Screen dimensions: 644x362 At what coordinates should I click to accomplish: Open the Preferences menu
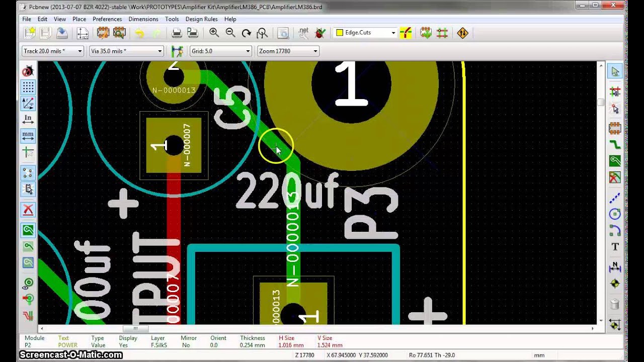coord(107,19)
